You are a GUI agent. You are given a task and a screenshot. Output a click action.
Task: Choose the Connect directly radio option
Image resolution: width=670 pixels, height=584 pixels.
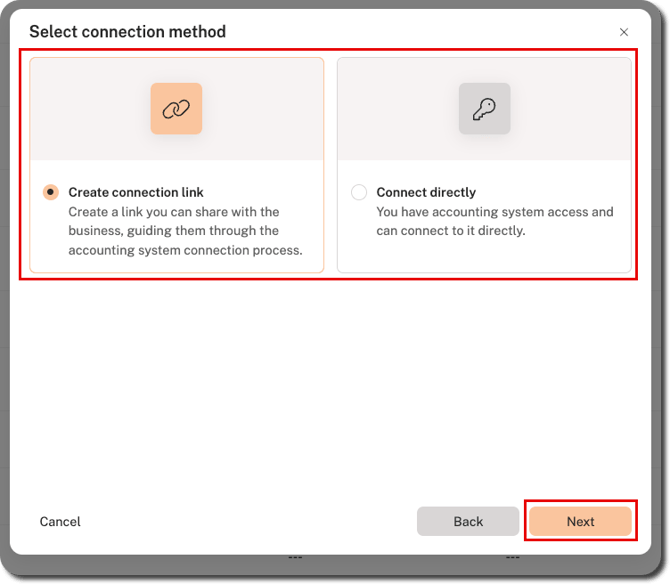pos(359,192)
